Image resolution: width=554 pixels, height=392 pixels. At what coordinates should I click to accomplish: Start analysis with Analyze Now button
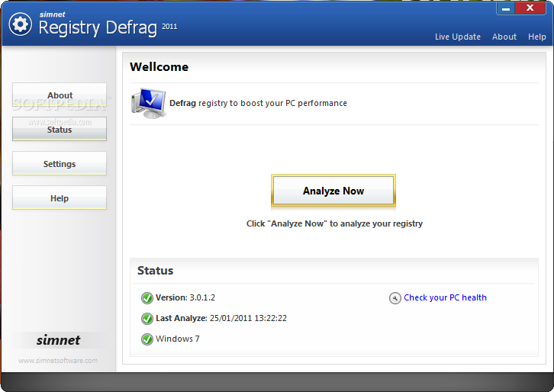333,191
